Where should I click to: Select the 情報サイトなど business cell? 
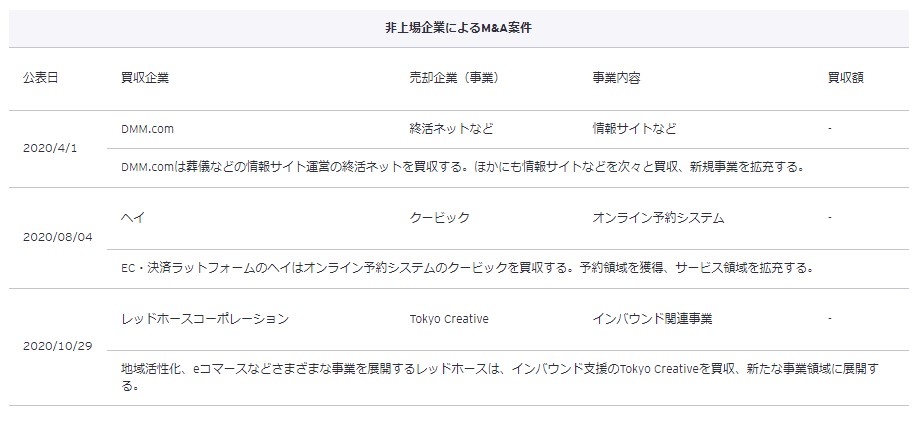[x=634, y=129]
